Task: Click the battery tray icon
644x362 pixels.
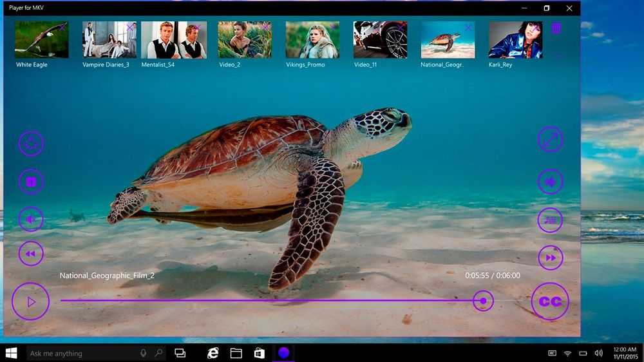Action: point(583,354)
